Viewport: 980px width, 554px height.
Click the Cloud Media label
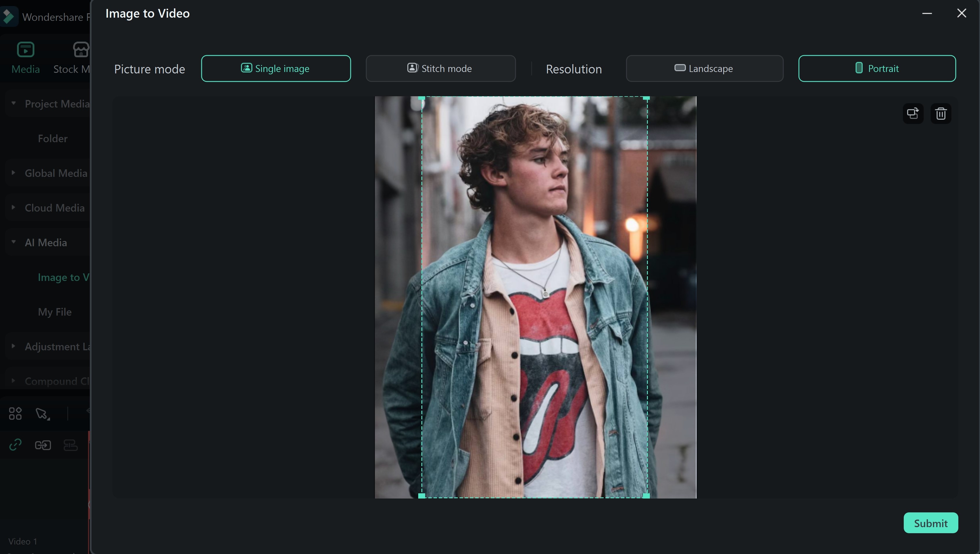(x=55, y=208)
